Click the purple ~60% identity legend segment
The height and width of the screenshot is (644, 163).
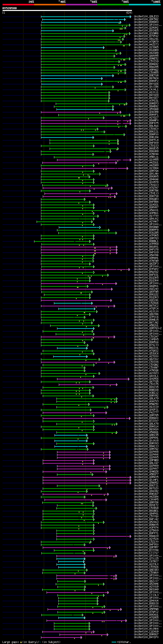point(81,5)
